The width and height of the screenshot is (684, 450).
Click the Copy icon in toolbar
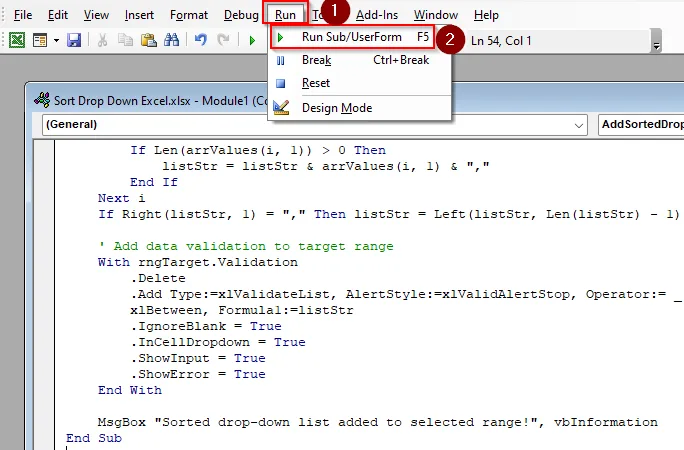click(126, 40)
